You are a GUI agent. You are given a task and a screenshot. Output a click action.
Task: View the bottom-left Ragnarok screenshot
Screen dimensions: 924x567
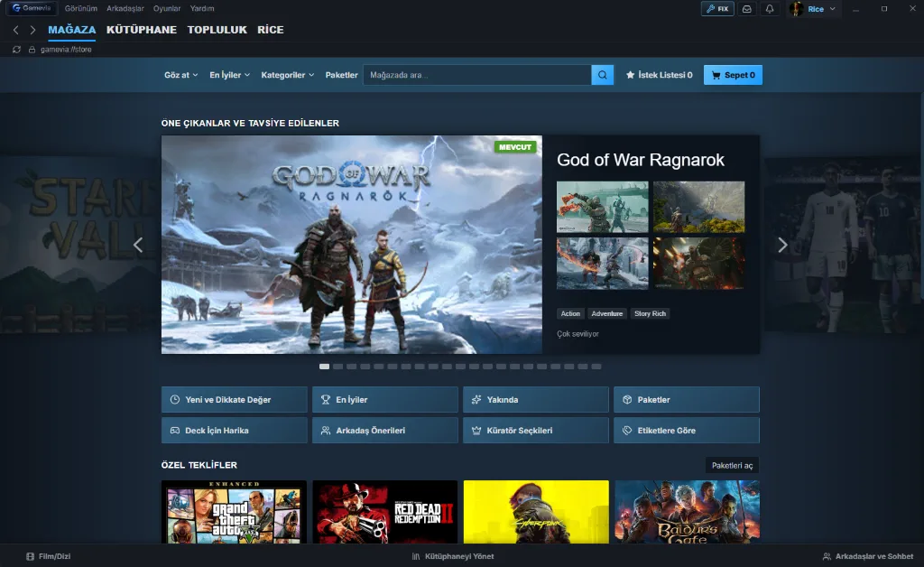tap(602, 264)
